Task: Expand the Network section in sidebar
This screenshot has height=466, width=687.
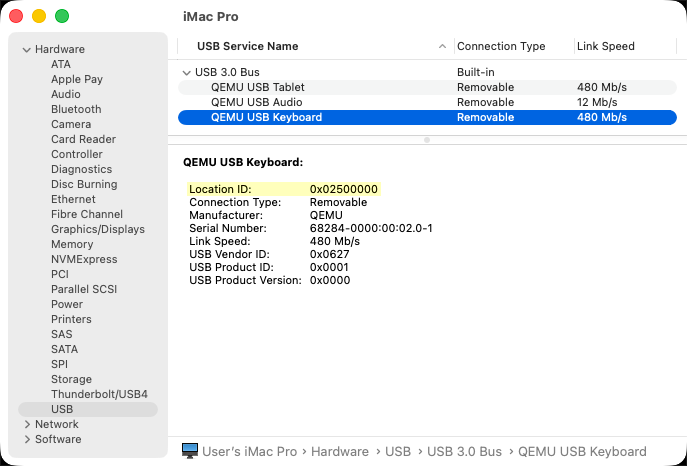Action: tap(27, 424)
